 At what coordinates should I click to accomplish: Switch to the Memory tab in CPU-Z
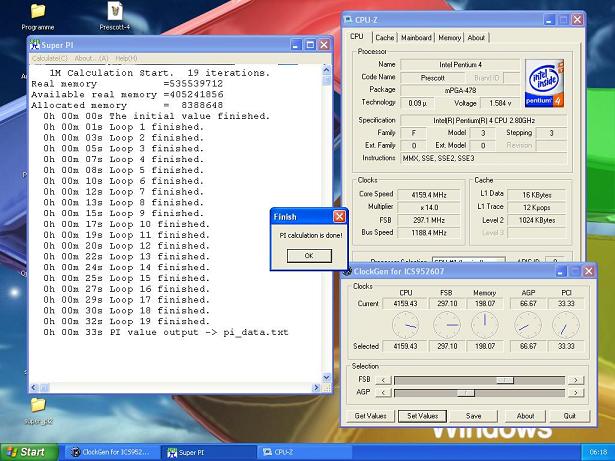point(449,38)
